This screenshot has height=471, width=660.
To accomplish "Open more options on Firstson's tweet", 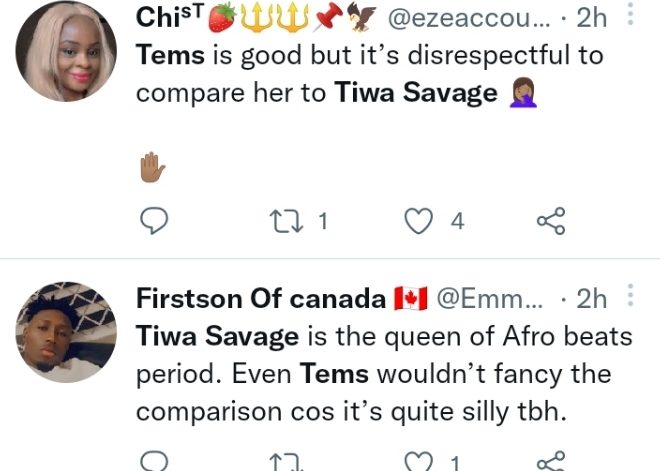I will tap(630, 296).
